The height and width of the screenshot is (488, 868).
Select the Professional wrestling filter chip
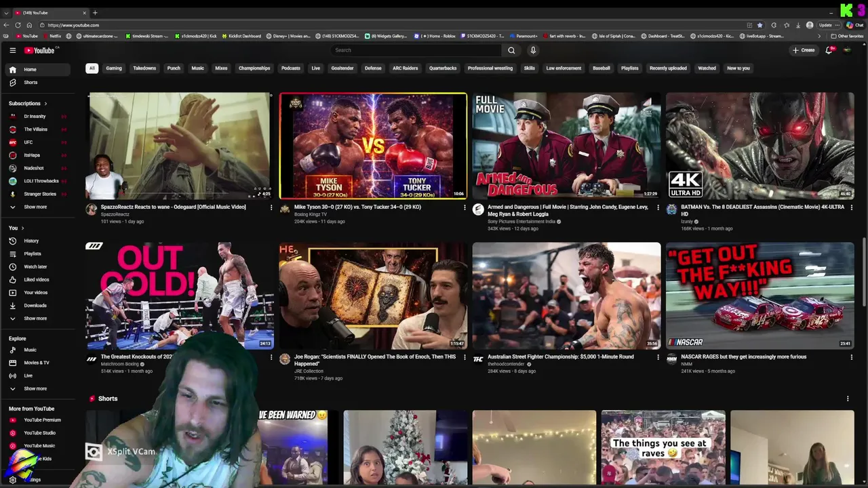(490, 68)
